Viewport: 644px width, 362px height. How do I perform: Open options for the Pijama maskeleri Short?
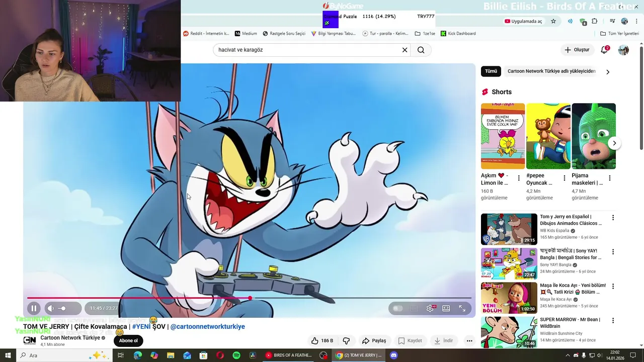click(x=610, y=178)
